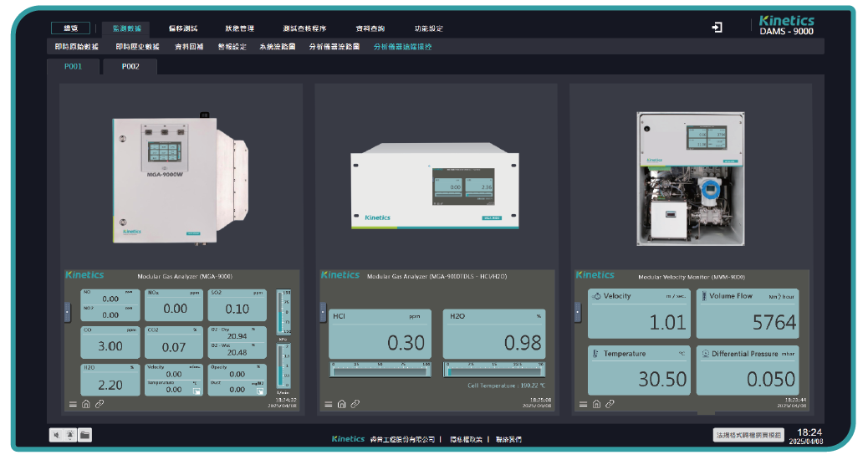Click the MGA-9000W analyzer device image
868x460 pixels.
click(x=177, y=179)
